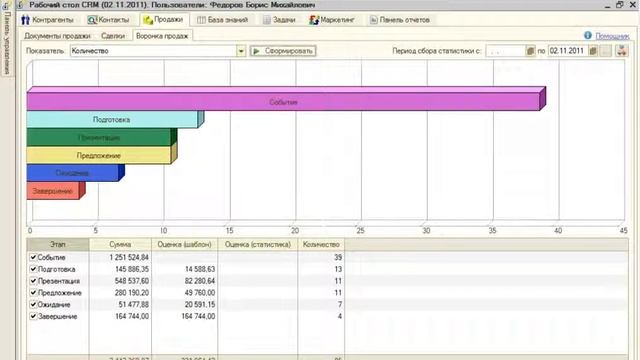Click the purple Событие funnel bar
The image size is (640, 360).
283,102
